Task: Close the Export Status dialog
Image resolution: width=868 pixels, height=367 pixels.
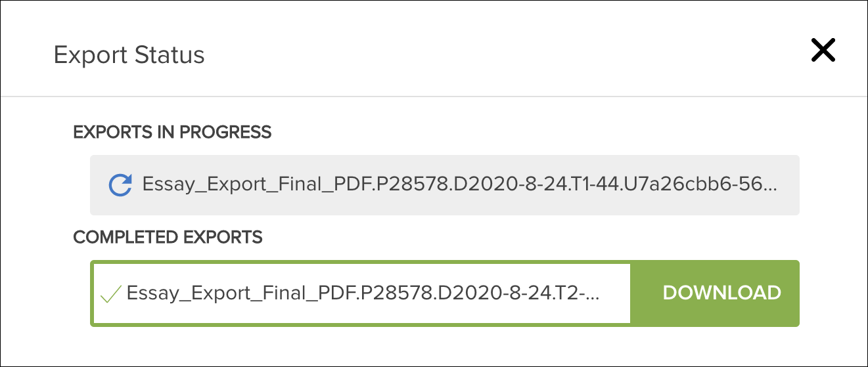Action: pos(823,50)
